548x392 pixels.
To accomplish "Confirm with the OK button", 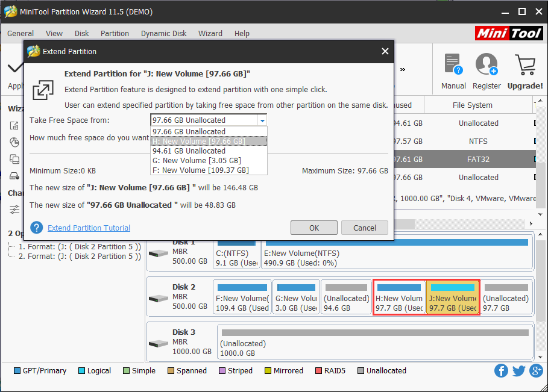I will click(314, 228).
